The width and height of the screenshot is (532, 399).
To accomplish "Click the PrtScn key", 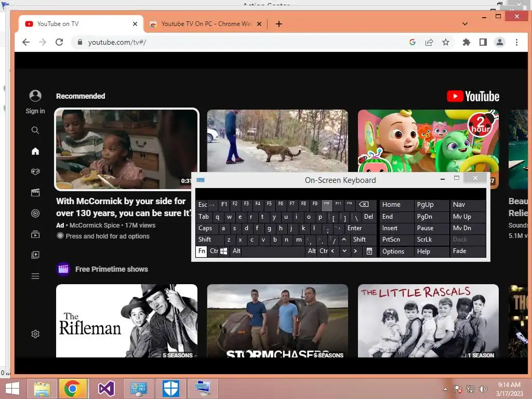I will pyautogui.click(x=396, y=240).
